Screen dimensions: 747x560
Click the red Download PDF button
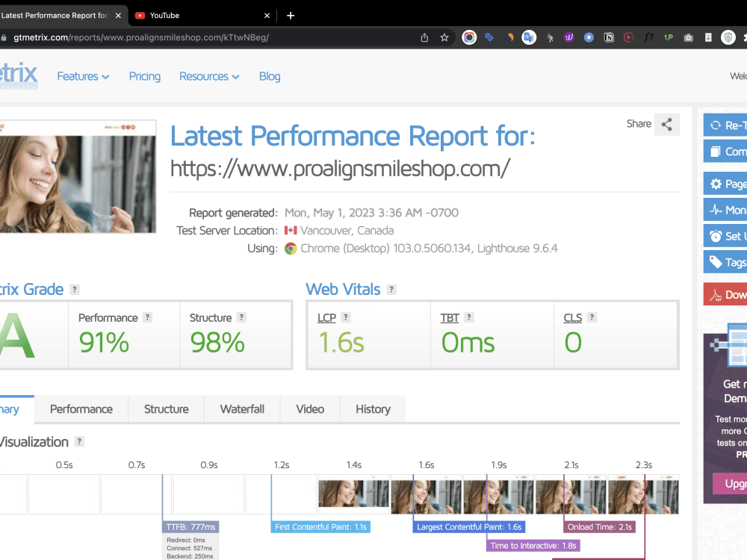[x=725, y=295]
